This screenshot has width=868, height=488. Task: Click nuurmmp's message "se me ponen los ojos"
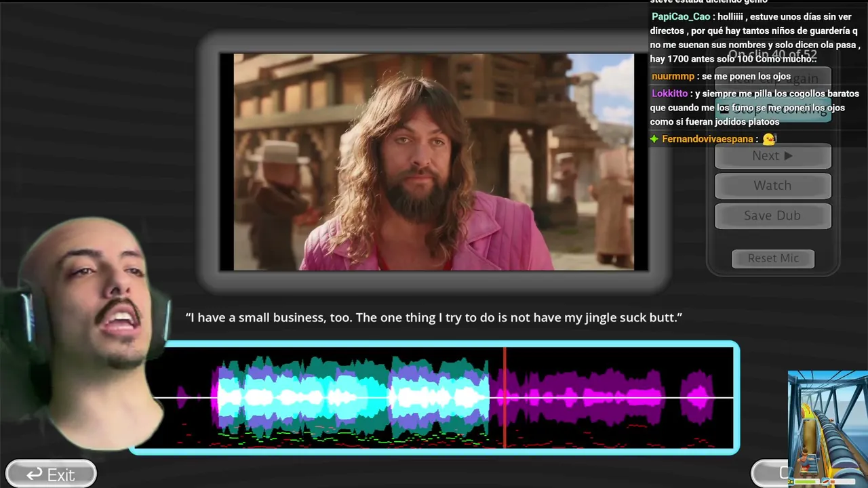click(746, 77)
